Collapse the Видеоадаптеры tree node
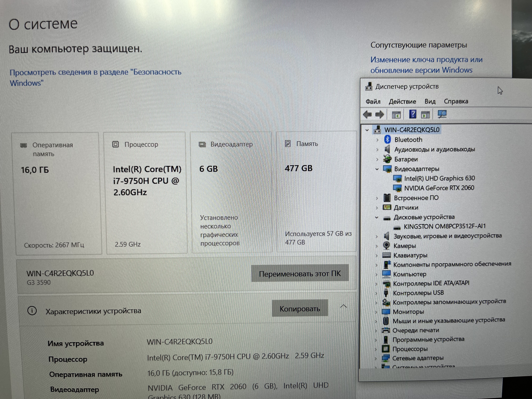Screen dimensions: 532x399 point(377,169)
